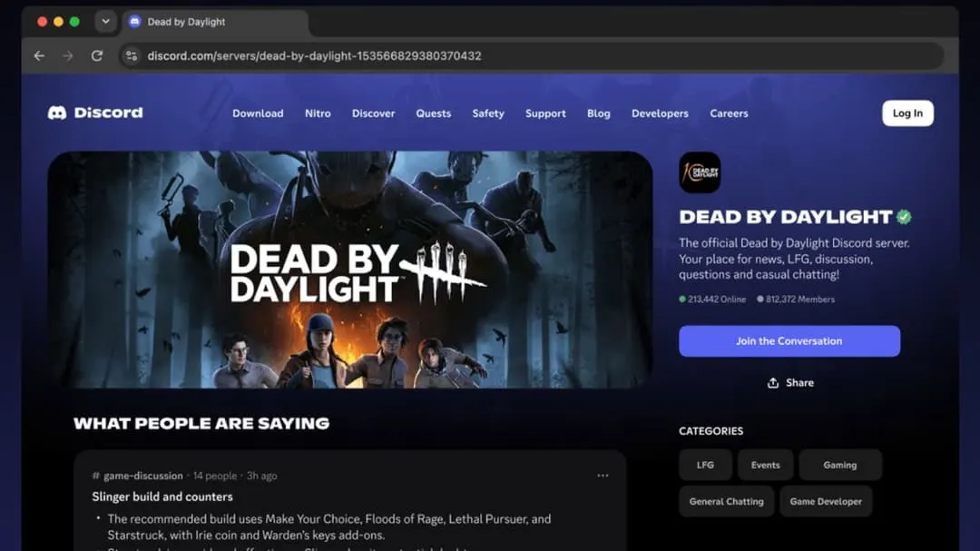Click the 'CATEGORIES' heading

(710, 431)
